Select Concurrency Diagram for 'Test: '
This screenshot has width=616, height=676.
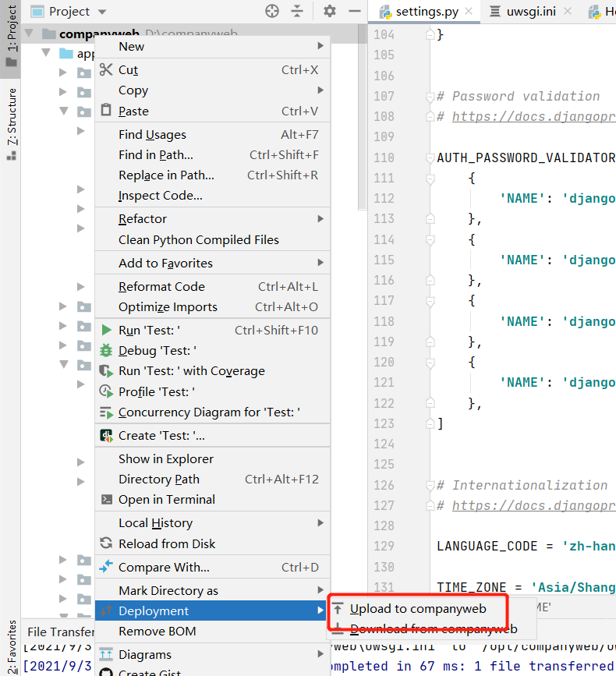(213, 412)
